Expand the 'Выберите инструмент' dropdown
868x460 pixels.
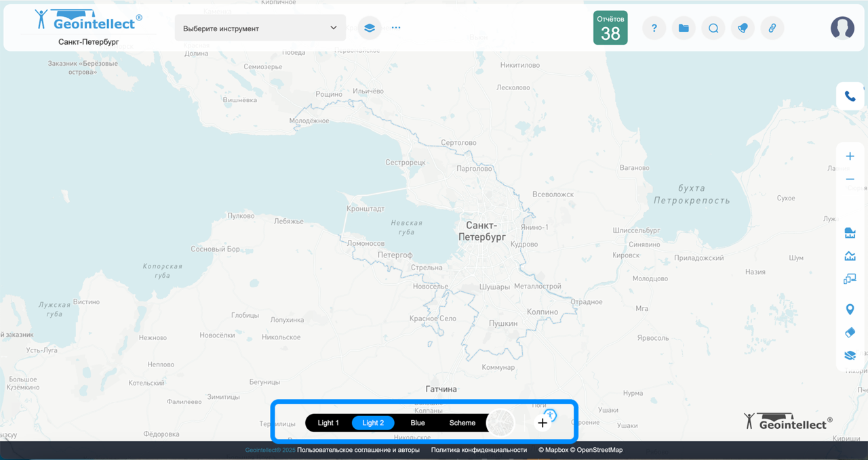click(260, 28)
